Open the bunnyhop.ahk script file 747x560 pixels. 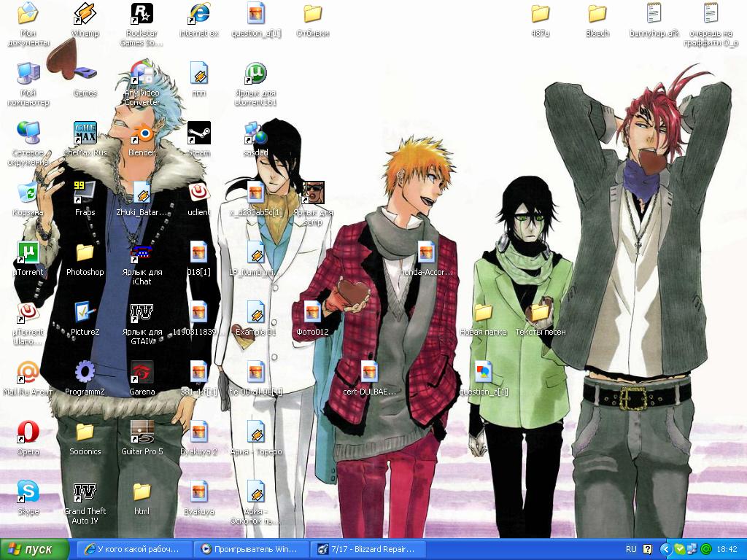coord(654,15)
